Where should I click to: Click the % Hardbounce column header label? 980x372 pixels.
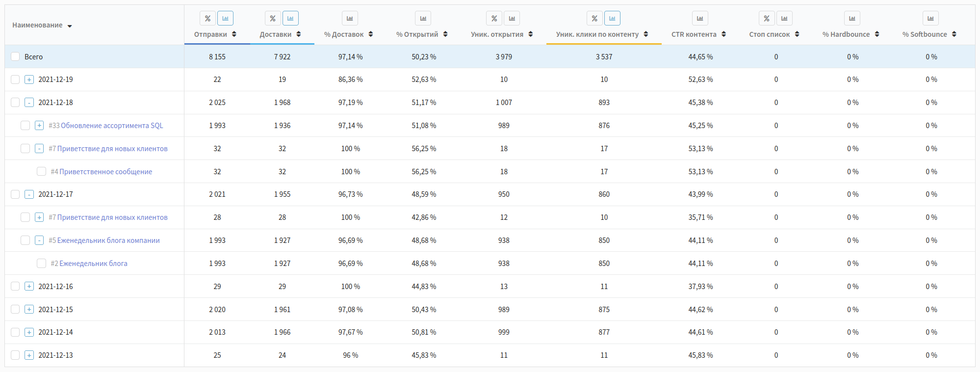pyautogui.click(x=846, y=34)
